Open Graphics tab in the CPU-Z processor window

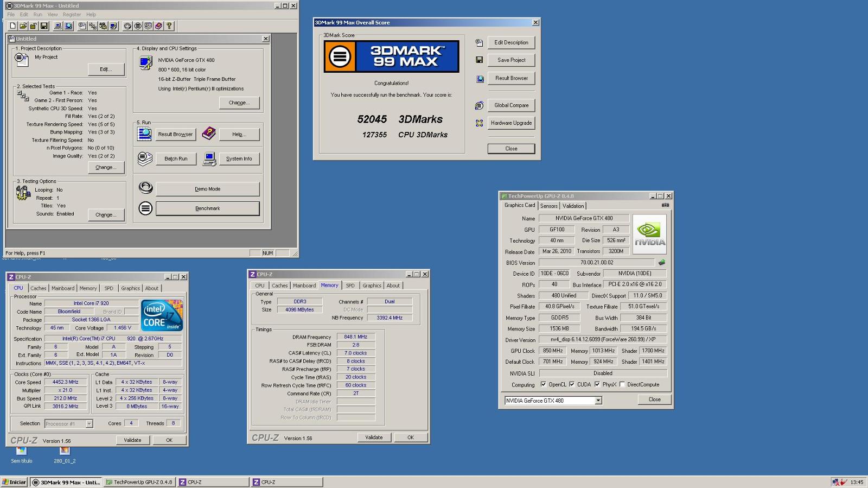point(130,288)
